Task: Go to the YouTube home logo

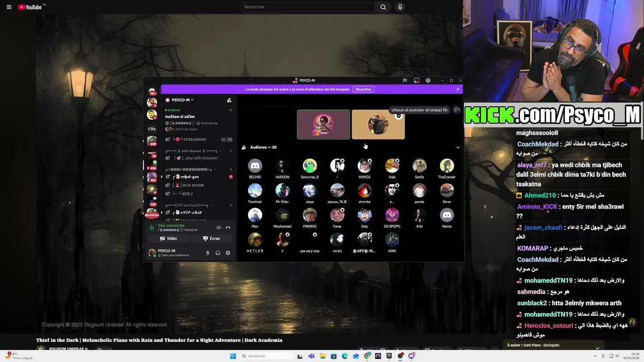Action: (31, 7)
